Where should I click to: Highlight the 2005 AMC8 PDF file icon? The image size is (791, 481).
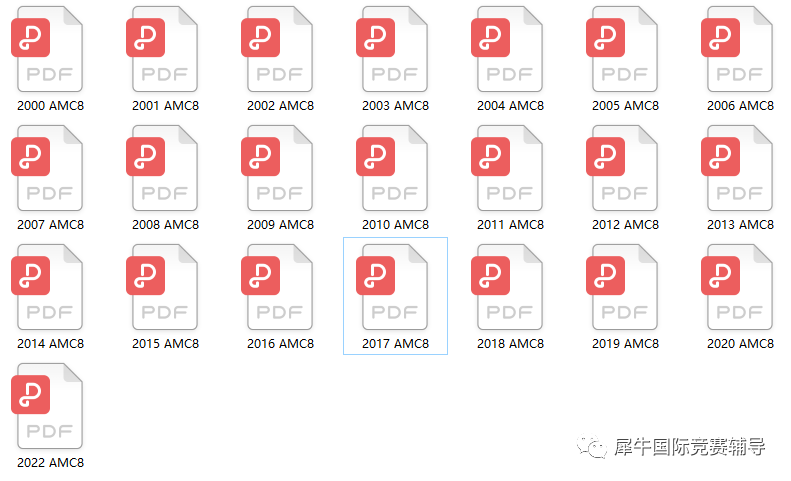622,49
